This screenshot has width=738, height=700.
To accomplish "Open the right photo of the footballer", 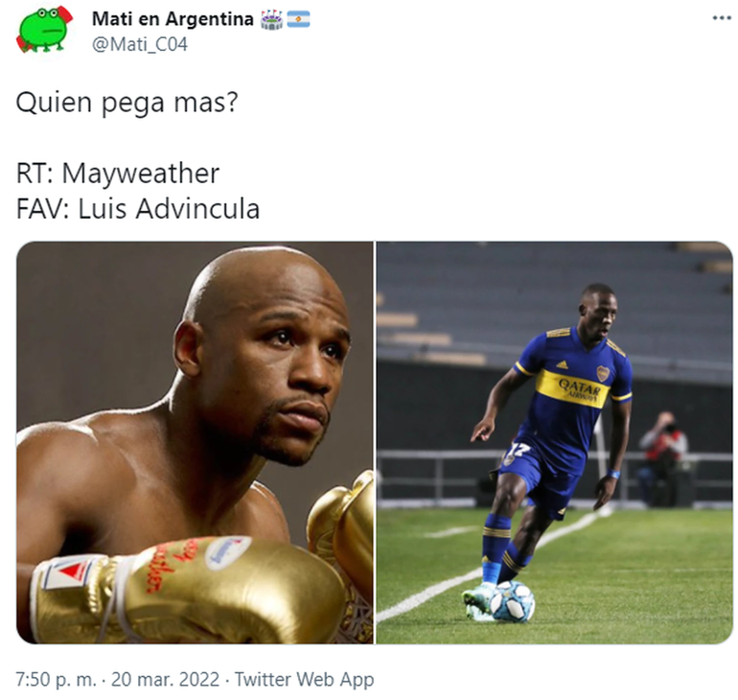I will coord(554,442).
